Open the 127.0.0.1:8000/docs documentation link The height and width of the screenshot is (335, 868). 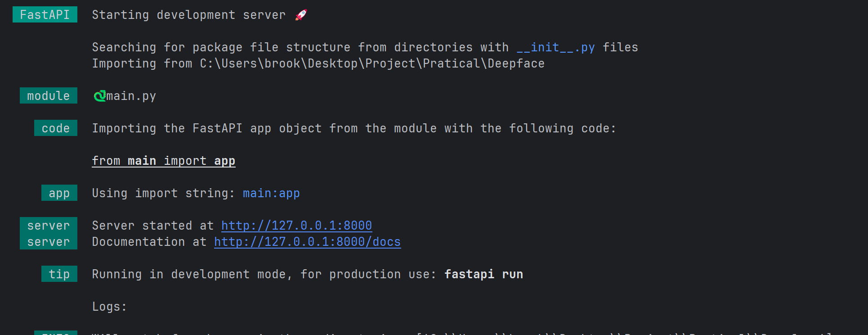(x=307, y=242)
